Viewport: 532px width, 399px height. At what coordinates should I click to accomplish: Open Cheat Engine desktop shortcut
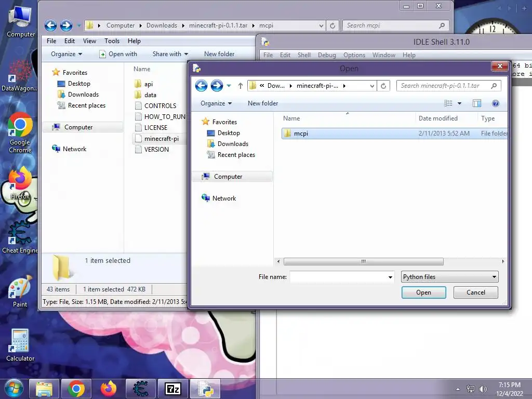(19, 237)
